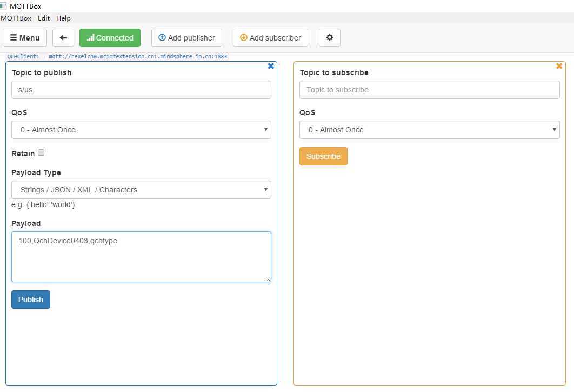Click the MQTTBox app icon in the title bar
The width and height of the screenshot is (574, 392).
pos(3,6)
